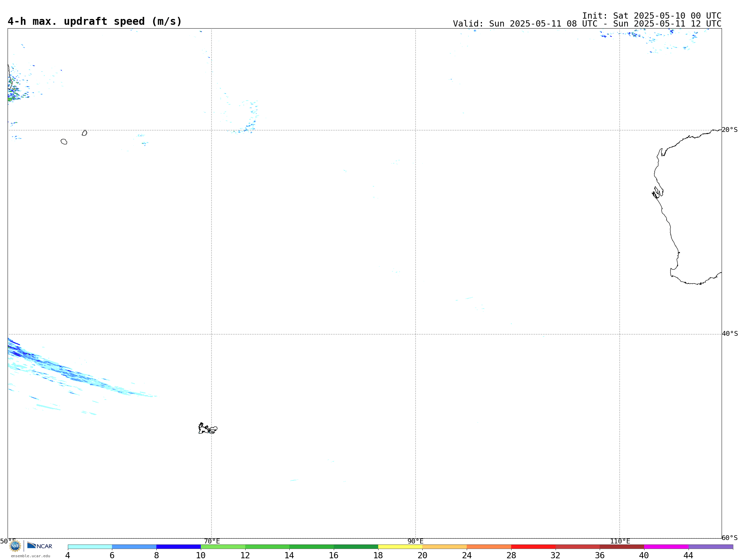Click the 70°E longitude label
The width and height of the screenshot is (744, 560).
(212, 541)
